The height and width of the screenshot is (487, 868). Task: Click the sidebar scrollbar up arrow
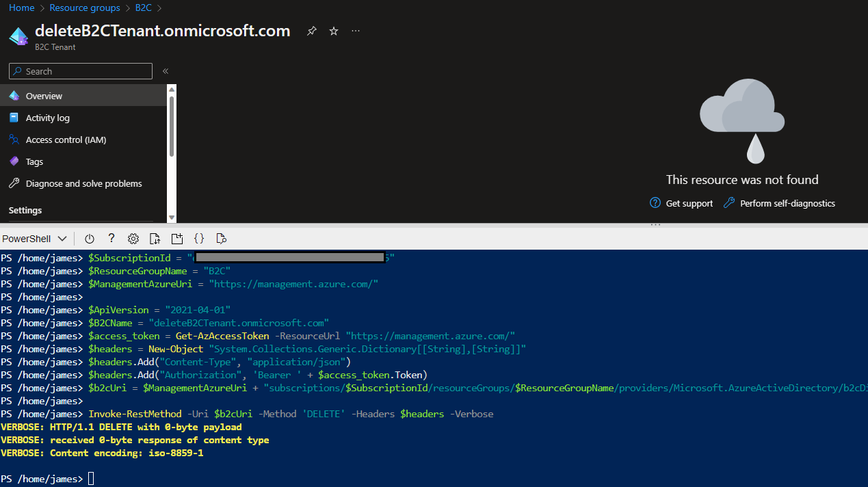tap(172, 90)
